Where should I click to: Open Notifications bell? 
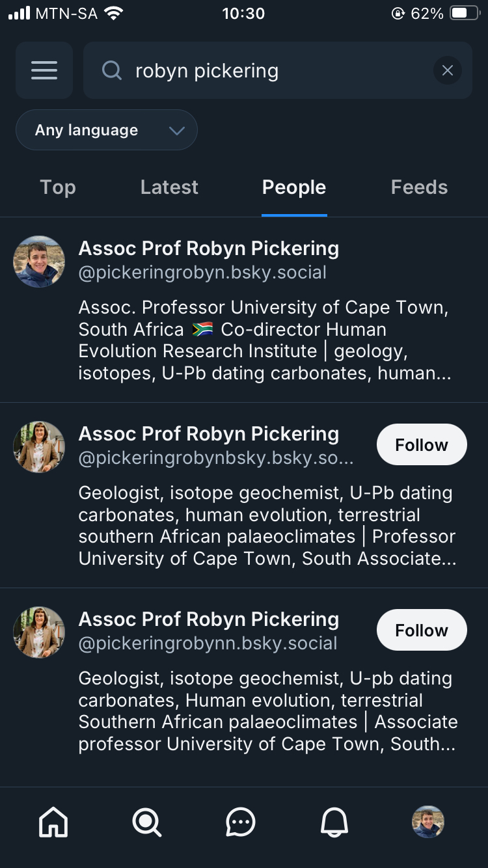[x=334, y=822]
